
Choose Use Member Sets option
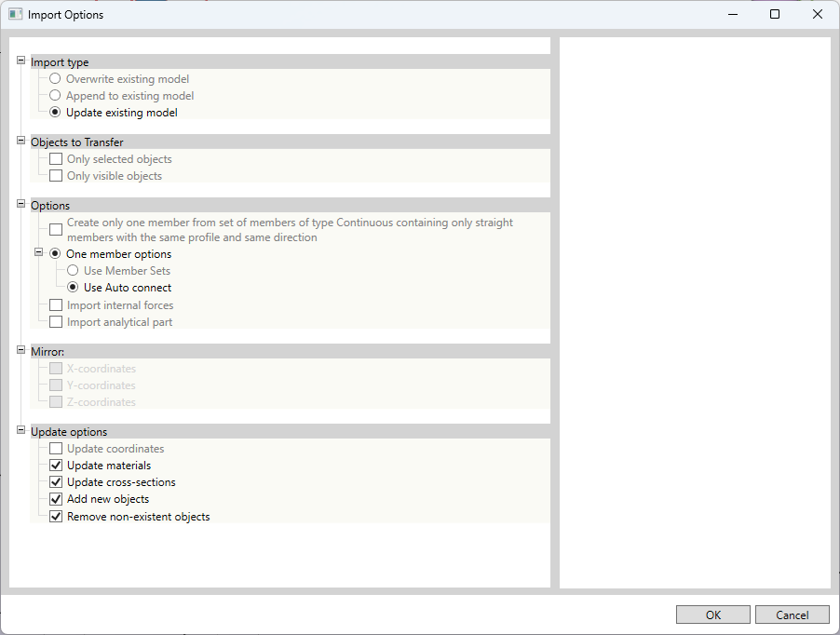[x=73, y=271]
